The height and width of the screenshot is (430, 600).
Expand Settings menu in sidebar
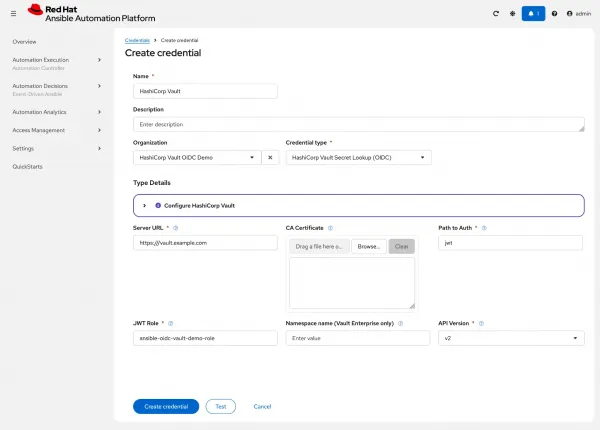click(57, 148)
